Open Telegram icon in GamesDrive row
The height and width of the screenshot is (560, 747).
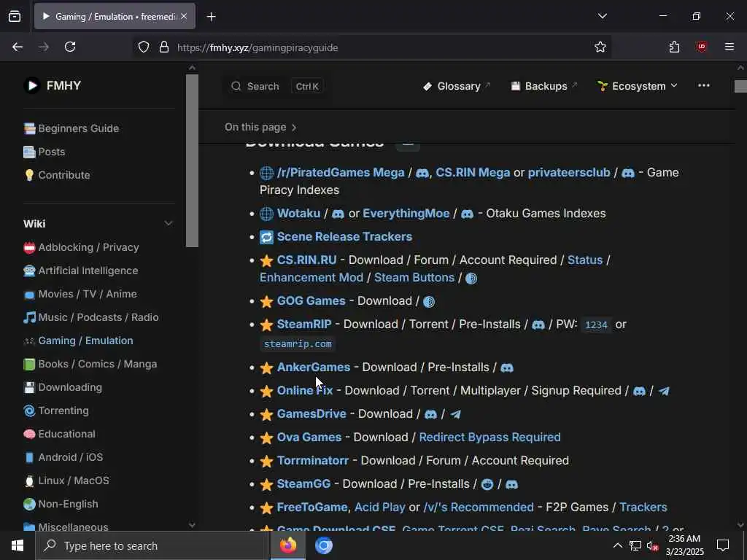pos(455,414)
